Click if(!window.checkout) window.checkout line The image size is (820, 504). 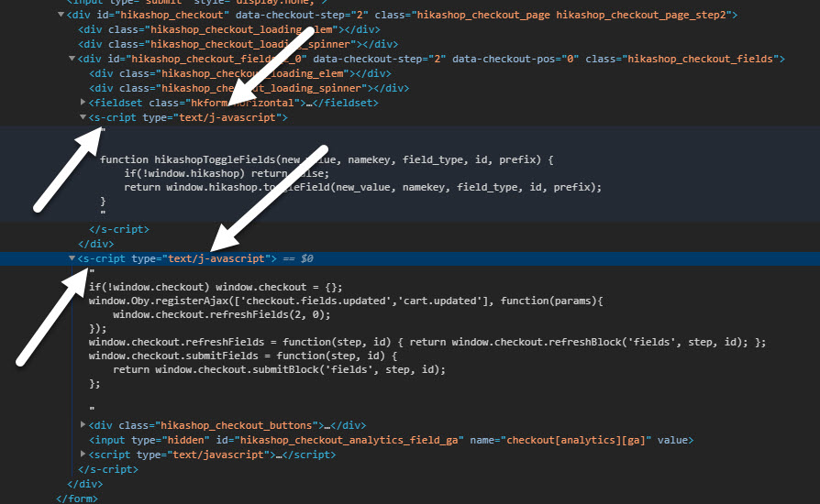click(216, 287)
